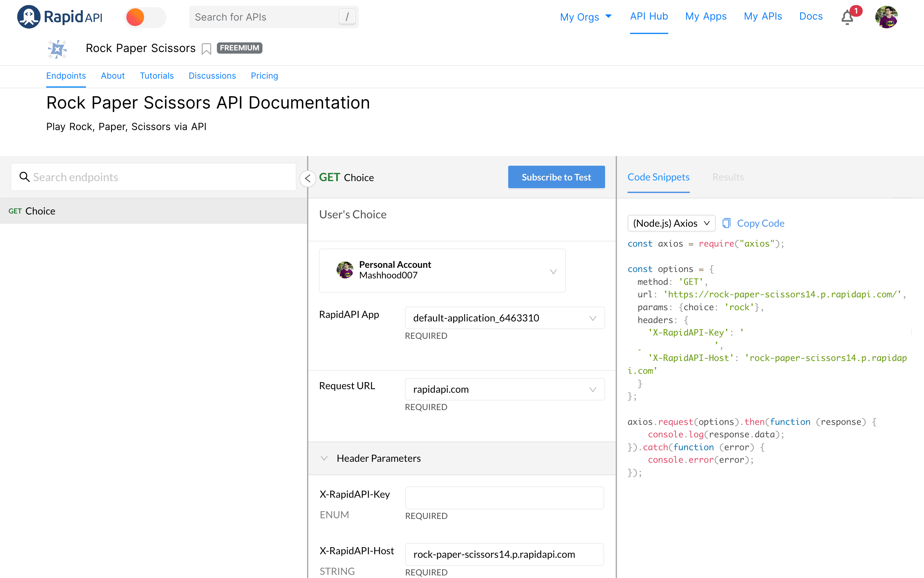Click the "params: {choice: 'rock'}" code line
Viewport: 924px width, 578px height.
click(x=700, y=307)
